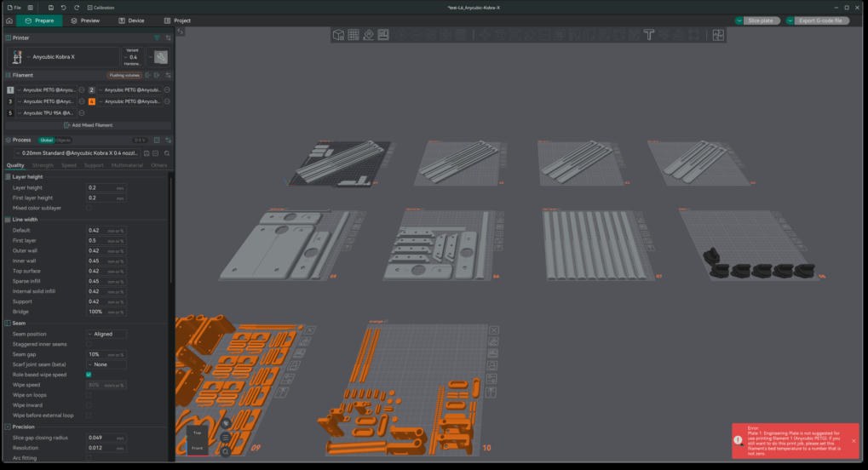
Task: Uncheck Role based wipe speed
Action: [89, 375]
